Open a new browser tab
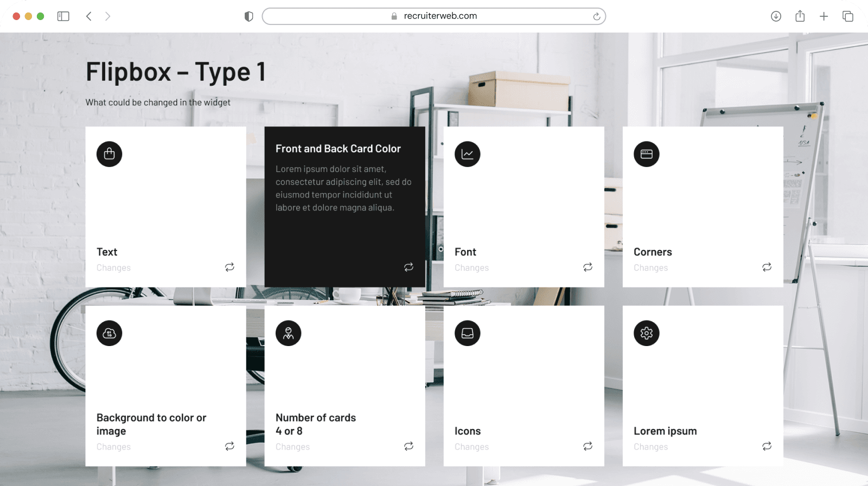Image resolution: width=868 pixels, height=486 pixels. click(x=824, y=16)
